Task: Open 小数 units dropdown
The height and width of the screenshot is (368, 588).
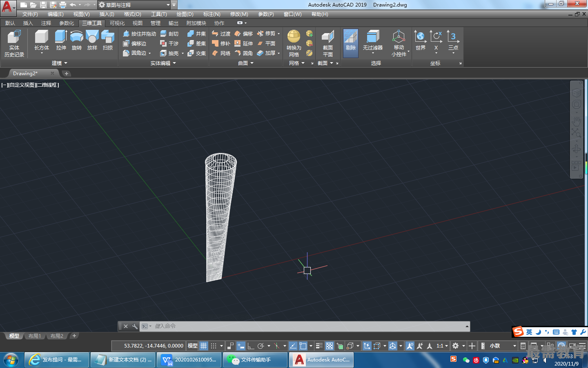Action: point(503,346)
